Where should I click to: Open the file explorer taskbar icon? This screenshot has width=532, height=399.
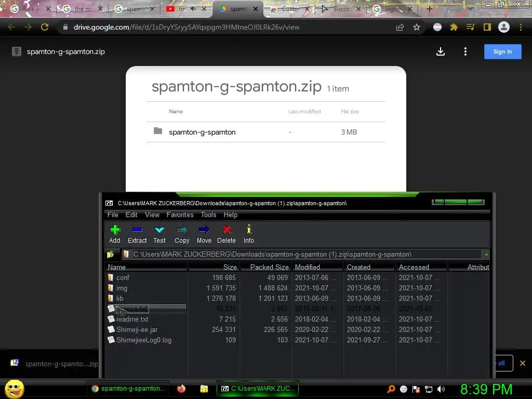click(204, 389)
